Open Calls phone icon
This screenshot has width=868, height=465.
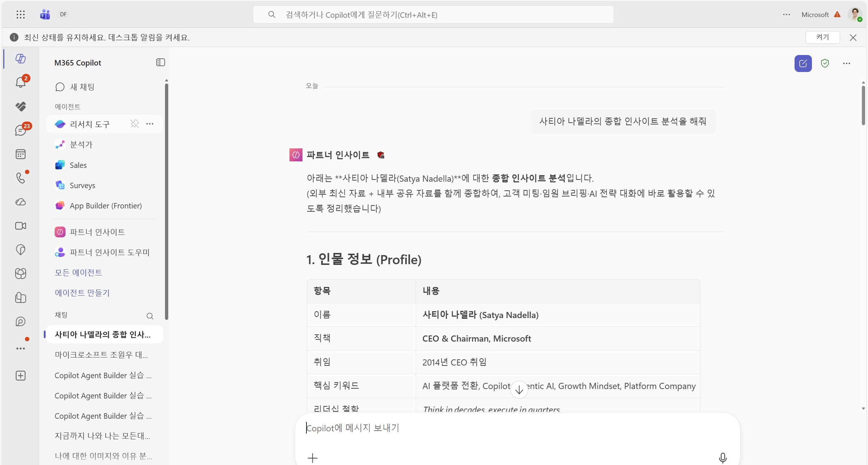coord(21,178)
